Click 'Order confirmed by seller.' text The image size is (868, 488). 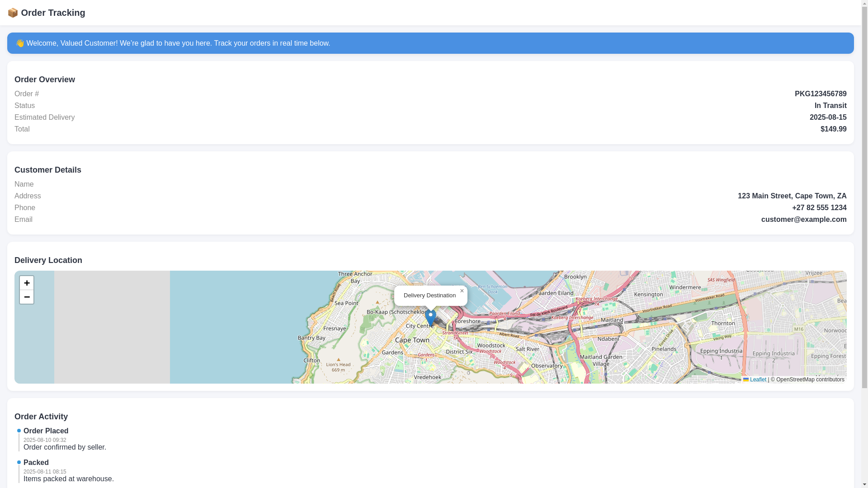pos(65,447)
